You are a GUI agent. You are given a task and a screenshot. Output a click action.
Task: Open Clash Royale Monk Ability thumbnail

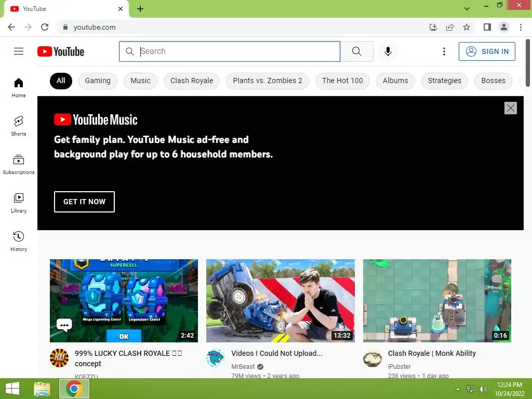click(x=437, y=301)
